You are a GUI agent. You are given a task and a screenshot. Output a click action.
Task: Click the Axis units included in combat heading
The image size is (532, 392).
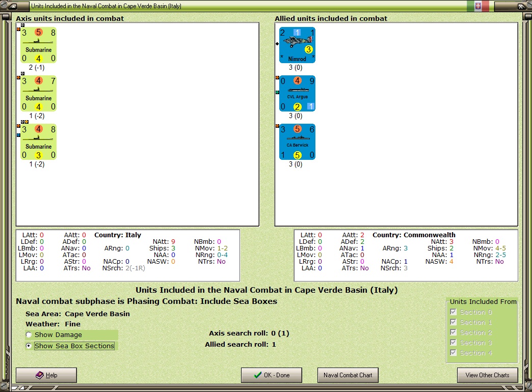[x=69, y=19]
